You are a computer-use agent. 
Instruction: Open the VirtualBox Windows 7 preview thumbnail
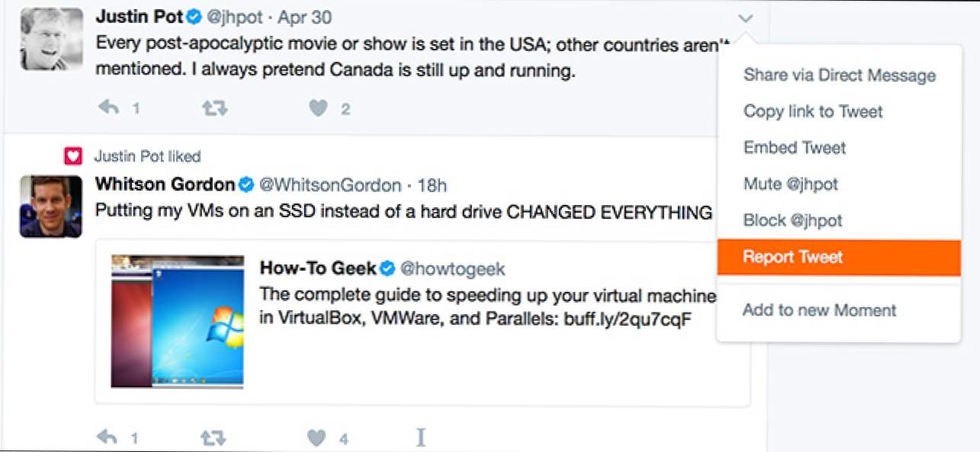tap(178, 322)
